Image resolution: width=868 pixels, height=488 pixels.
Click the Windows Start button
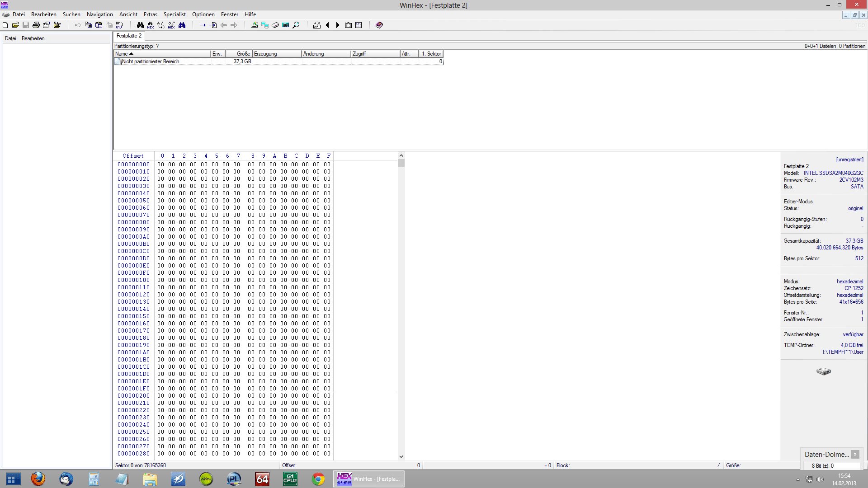[x=13, y=479]
